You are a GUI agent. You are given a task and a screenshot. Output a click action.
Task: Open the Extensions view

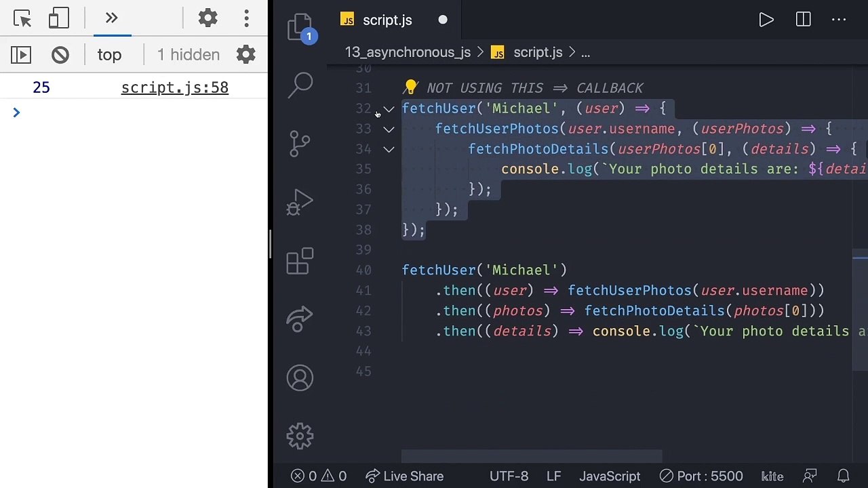(300, 261)
